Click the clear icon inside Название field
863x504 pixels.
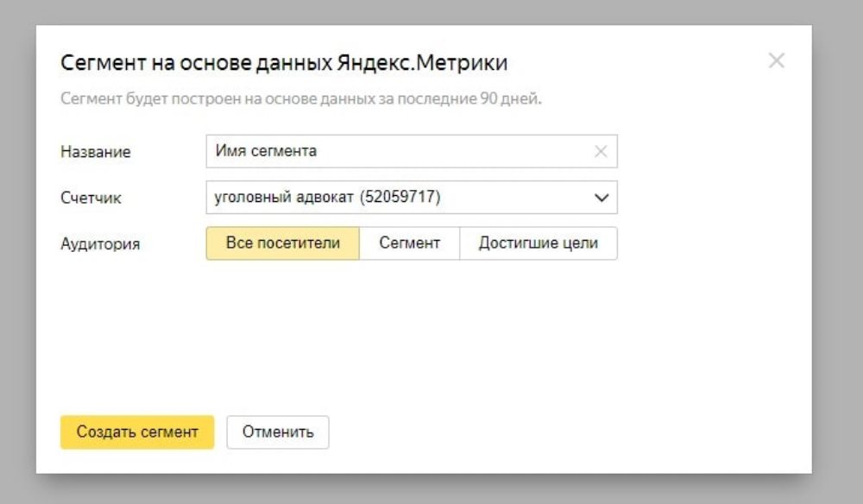click(602, 151)
